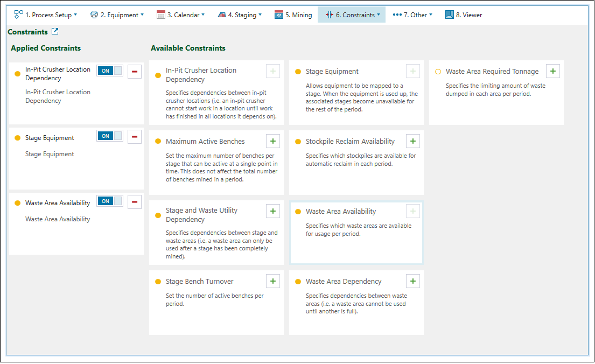Disable the Waste Area Availability ON toggle
This screenshot has height=364, width=595.
(x=110, y=201)
